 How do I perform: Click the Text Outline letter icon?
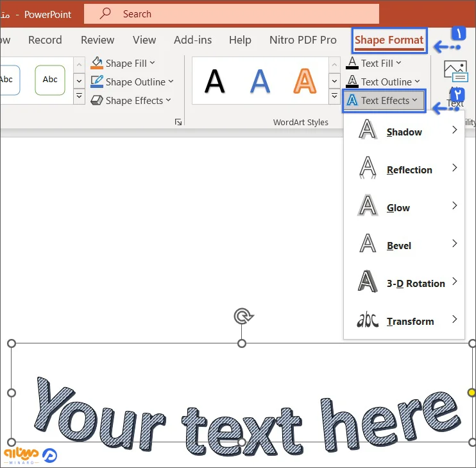352,82
